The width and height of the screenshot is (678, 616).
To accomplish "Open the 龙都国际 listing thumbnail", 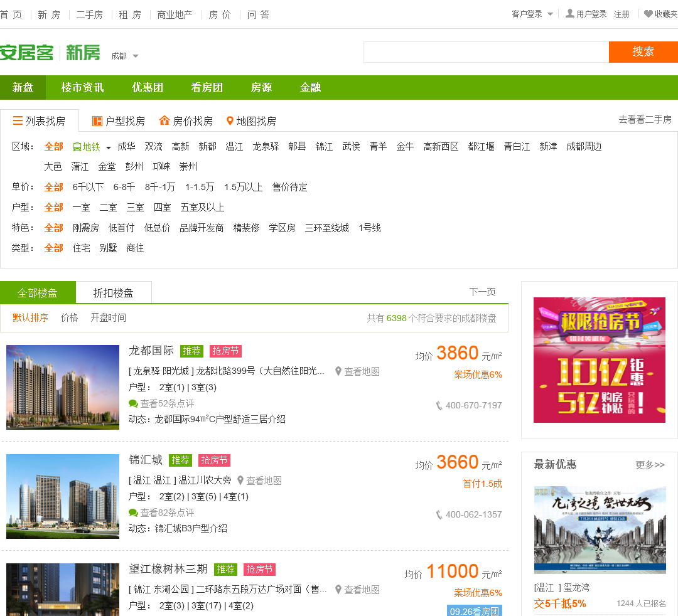I will (63, 387).
